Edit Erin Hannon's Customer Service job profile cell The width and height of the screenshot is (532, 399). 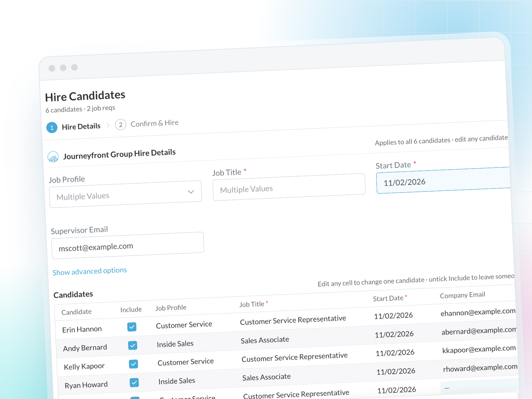184,325
